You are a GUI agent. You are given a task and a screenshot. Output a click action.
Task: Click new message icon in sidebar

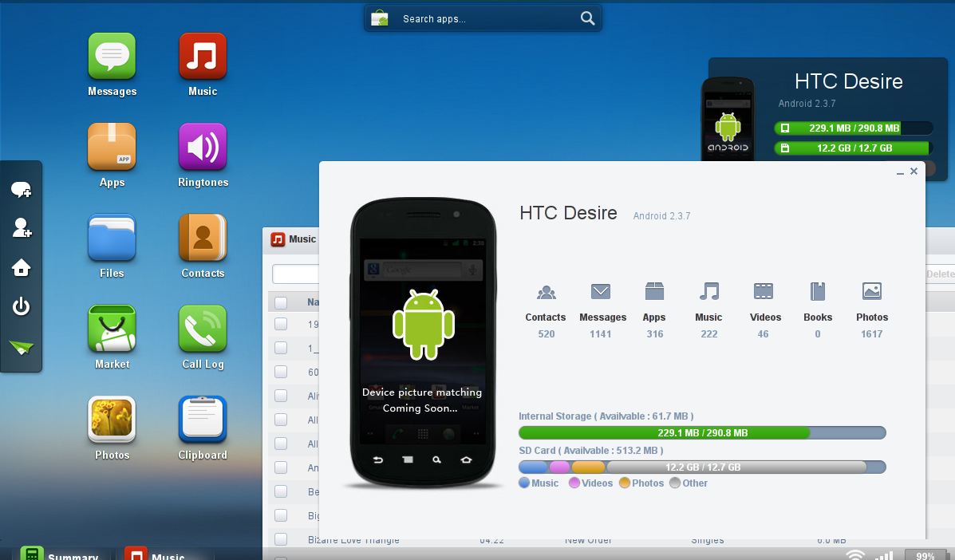click(21, 190)
